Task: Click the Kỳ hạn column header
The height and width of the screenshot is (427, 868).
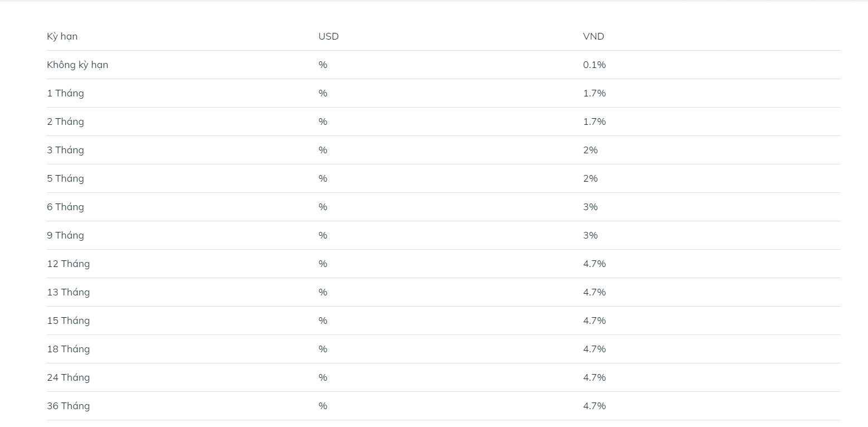Action: click(x=62, y=37)
